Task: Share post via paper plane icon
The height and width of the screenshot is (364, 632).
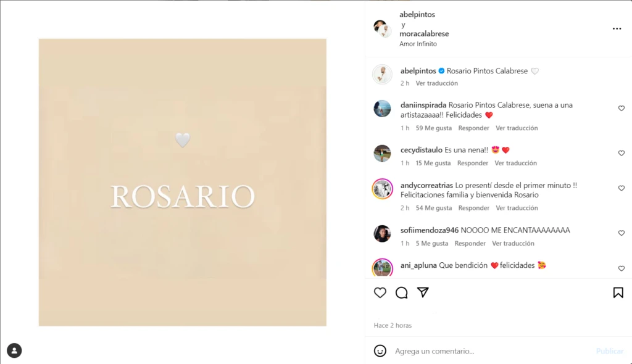Action: click(x=423, y=292)
